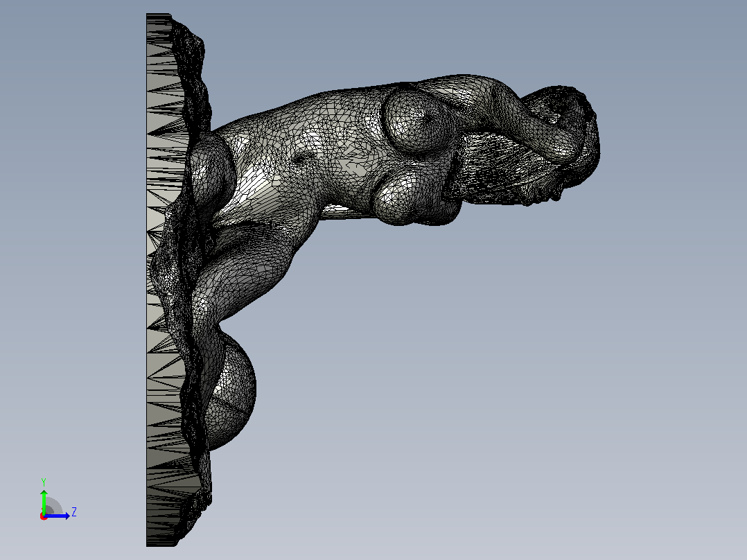This screenshot has height=560, width=747.
Task: Click the blue Z axis arrow of the triad
Action: [57, 516]
